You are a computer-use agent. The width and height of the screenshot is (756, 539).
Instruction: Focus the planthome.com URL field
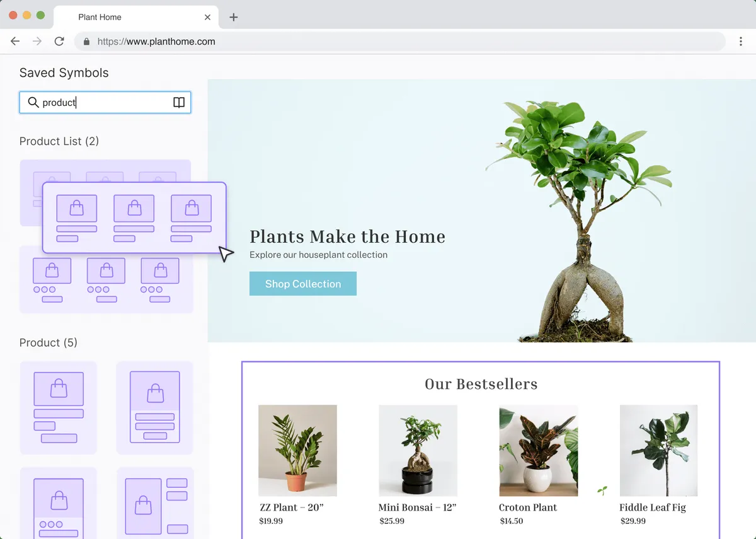pyautogui.click(x=400, y=42)
